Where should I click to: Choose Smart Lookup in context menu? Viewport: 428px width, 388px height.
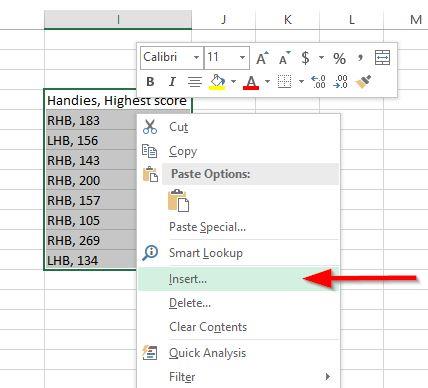click(x=238, y=253)
